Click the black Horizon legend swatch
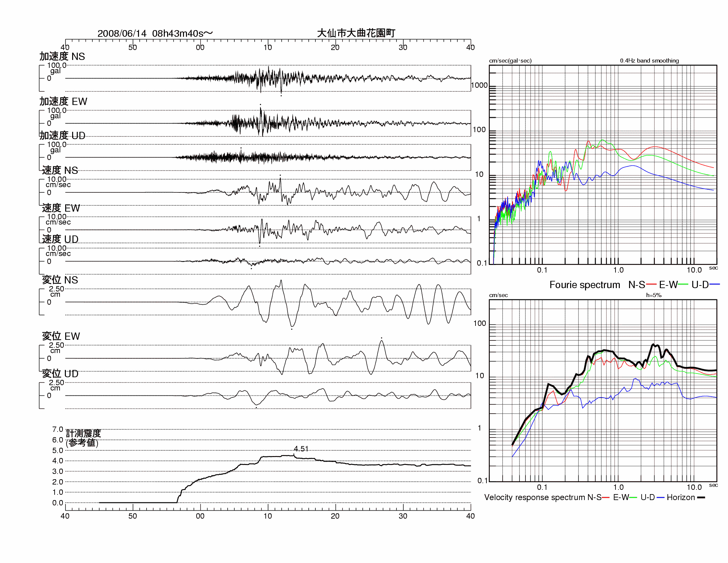The image size is (728, 563). [x=701, y=498]
